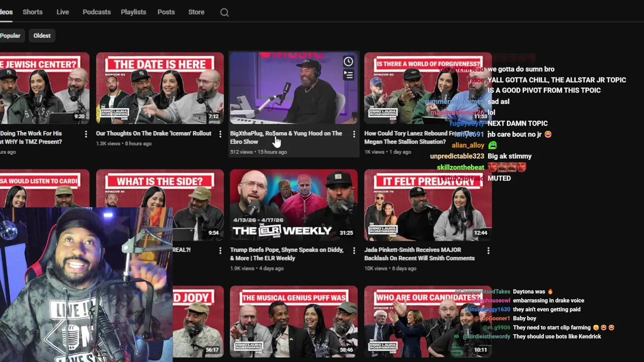Open 'Trump Beefs Pope, Shyne Speaks' title link

click(287, 254)
